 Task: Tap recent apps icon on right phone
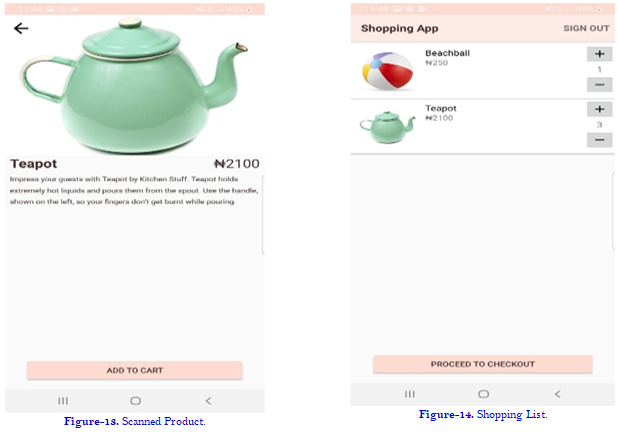click(x=410, y=394)
